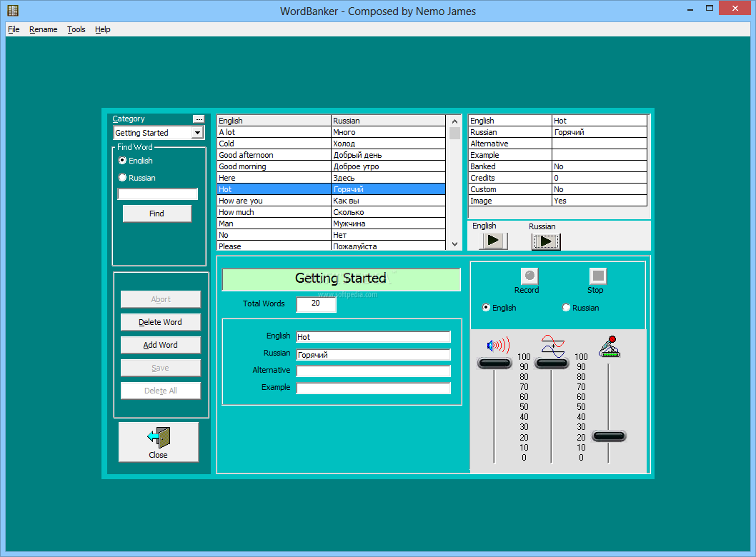Click the Delete Word button
This screenshot has width=756, height=557.
point(161,322)
